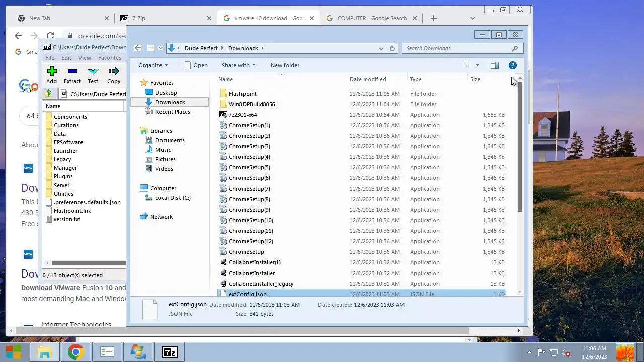Go up one folder in 7-Zip
644x362 pixels.
48,94
